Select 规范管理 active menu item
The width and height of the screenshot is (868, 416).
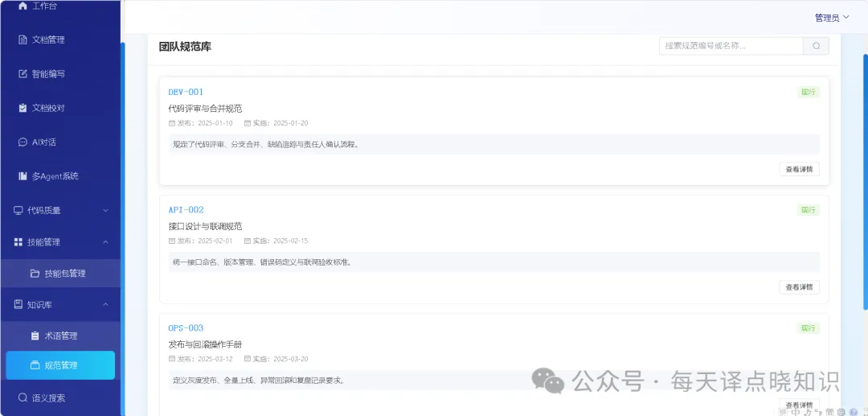pos(60,365)
